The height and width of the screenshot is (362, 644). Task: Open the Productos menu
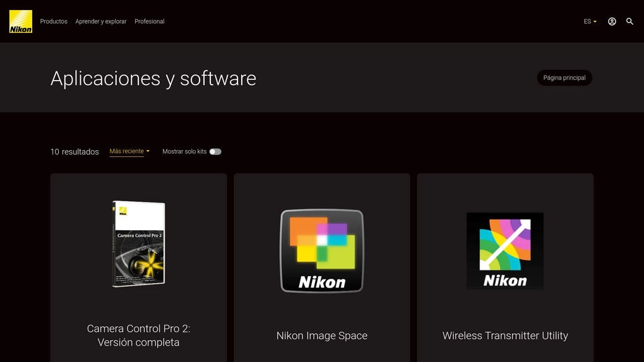[x=54, y=21]
